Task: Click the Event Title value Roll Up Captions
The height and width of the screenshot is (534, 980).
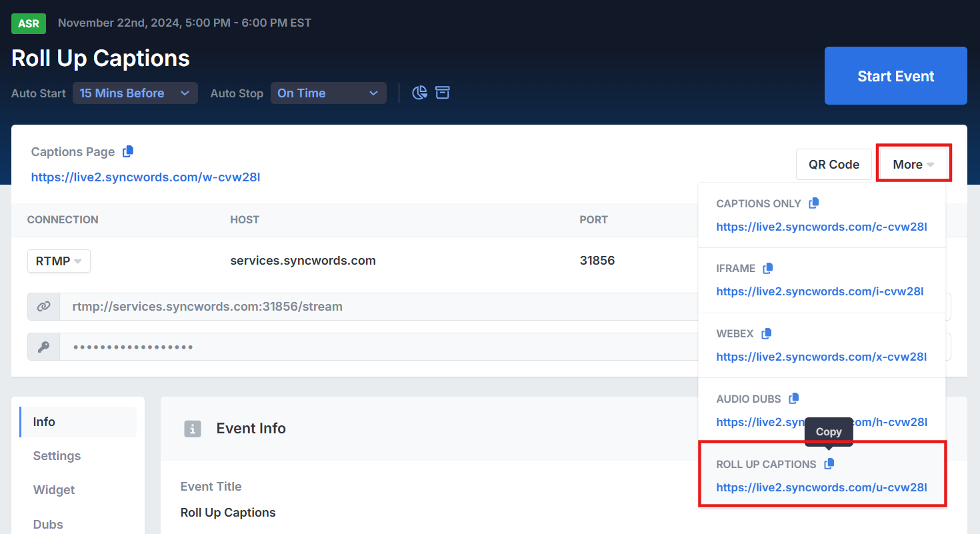Action: point(228,513)
